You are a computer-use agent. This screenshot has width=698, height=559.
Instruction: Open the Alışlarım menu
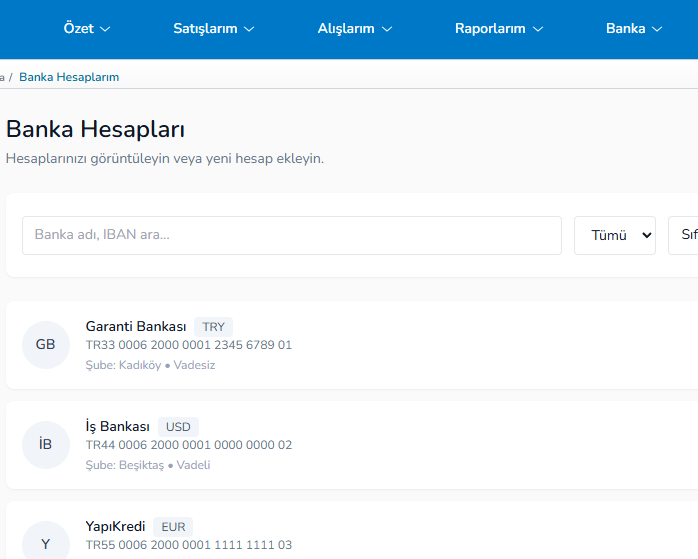(354, 28)
